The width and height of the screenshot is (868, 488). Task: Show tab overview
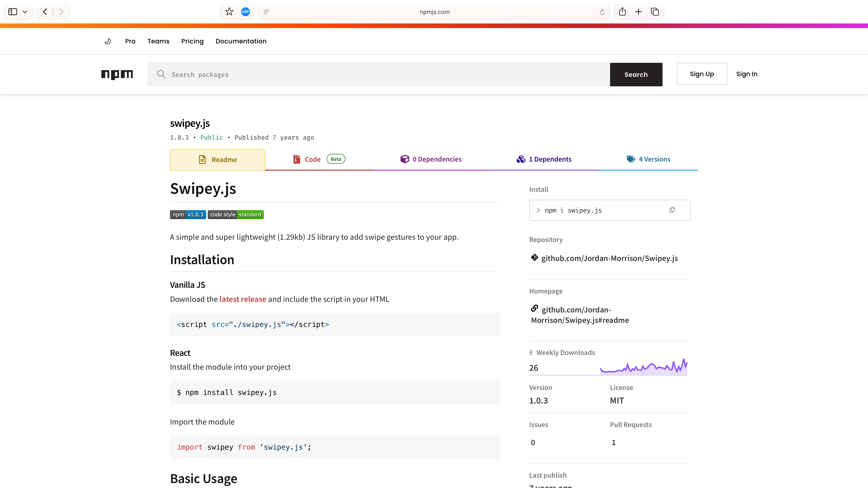[655, 12]
